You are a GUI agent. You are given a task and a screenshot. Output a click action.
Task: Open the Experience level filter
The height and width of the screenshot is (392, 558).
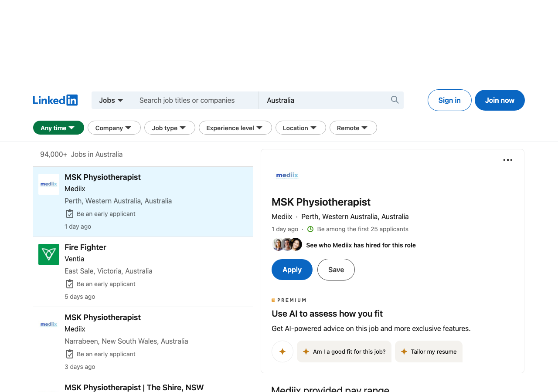coord(235,128)
